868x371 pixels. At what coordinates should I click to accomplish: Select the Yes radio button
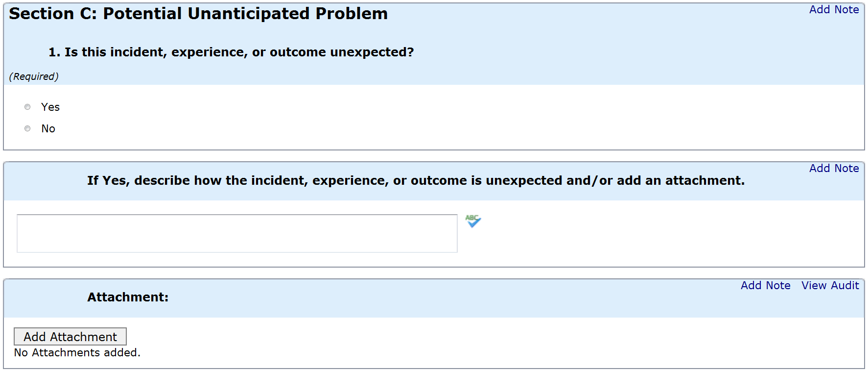pyautogui.click(x=27, y=107)
